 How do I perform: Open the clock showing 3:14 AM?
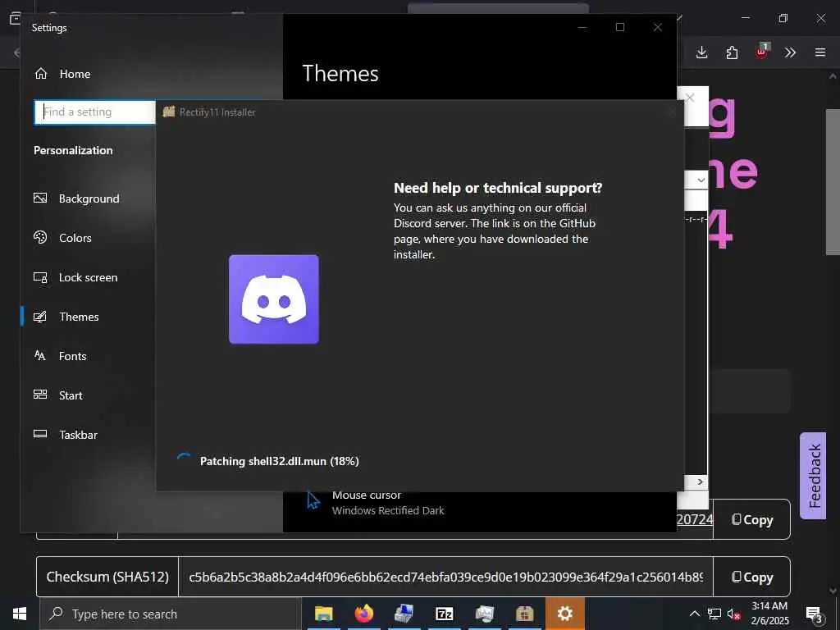click(x=769, y=614)
